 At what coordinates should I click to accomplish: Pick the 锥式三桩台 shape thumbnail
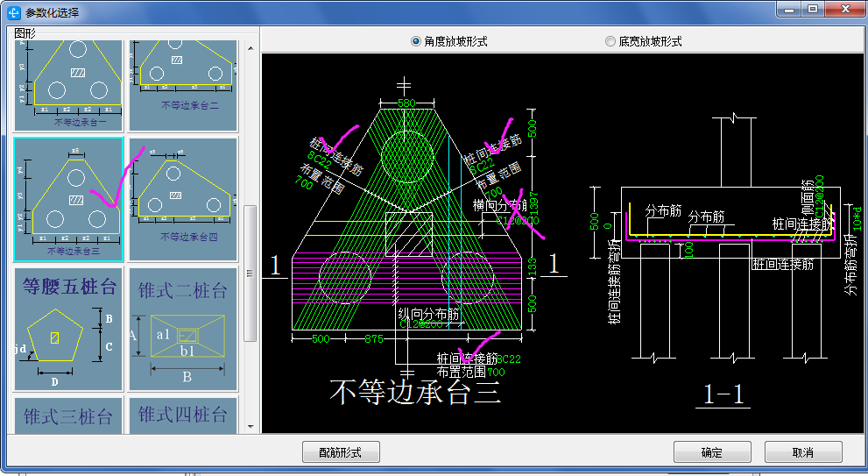pyautogui.click(x=68, y=415)
